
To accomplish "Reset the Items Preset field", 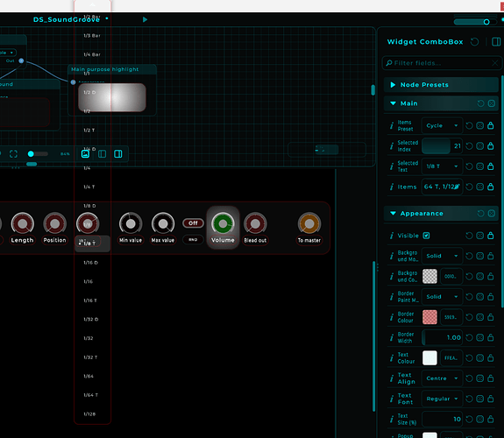I will coord(469,125).
